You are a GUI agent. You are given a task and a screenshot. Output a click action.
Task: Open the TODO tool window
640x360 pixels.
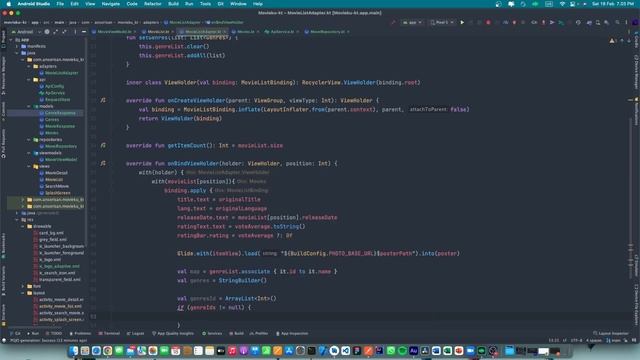[x=53, y=333]
